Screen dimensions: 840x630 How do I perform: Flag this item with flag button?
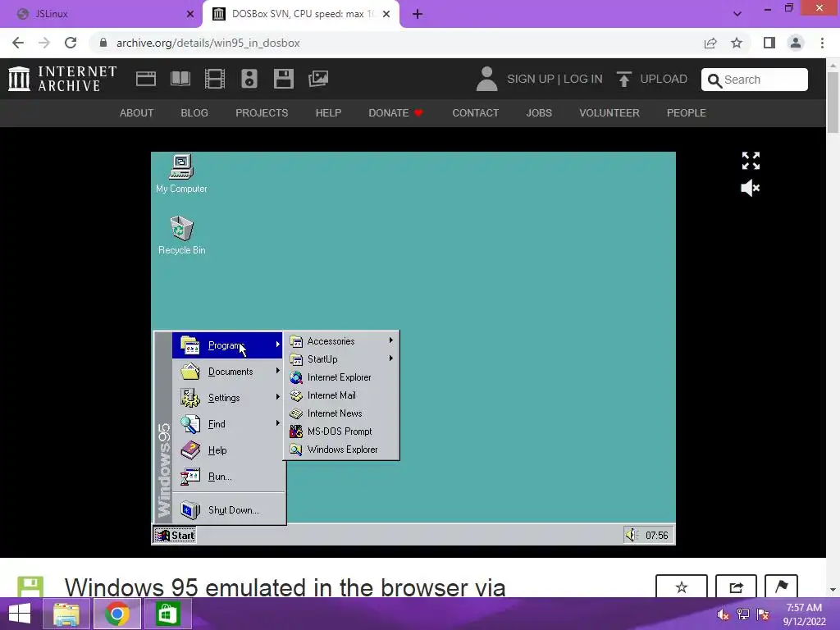(x=781, y=587)
